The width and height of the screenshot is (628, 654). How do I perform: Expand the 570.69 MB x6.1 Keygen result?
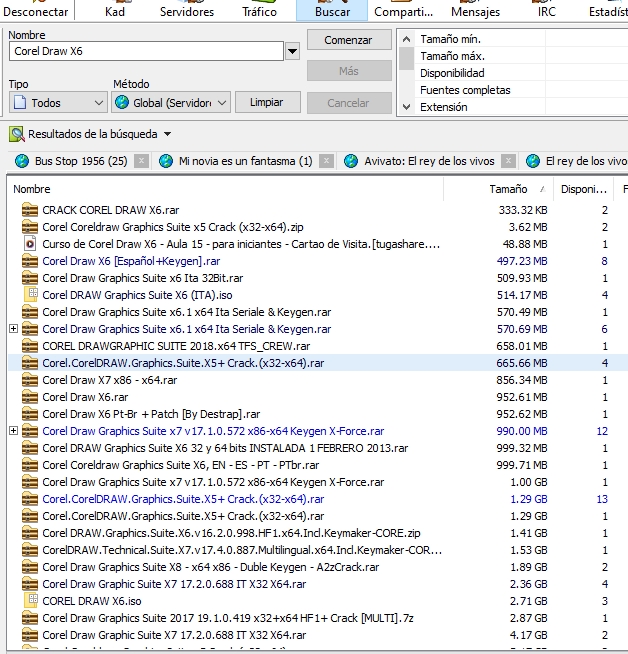(13, 329)
